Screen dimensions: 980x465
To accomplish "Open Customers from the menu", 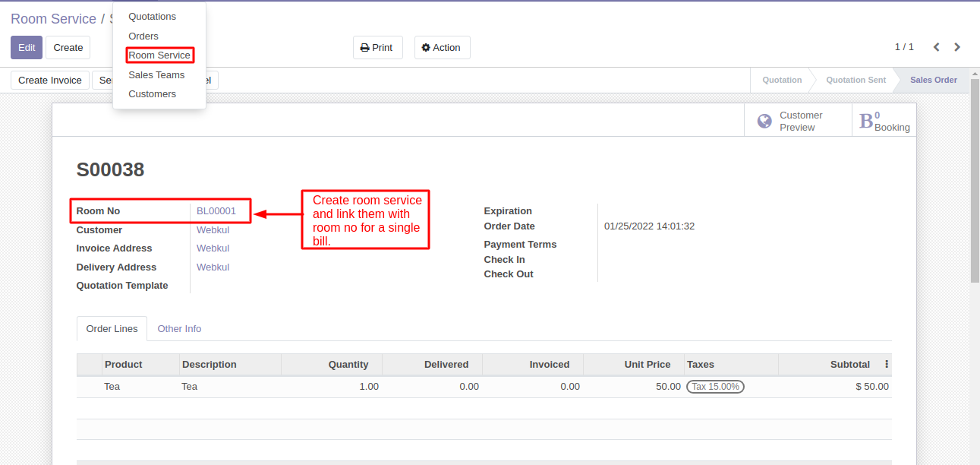I will click(152, 94).
